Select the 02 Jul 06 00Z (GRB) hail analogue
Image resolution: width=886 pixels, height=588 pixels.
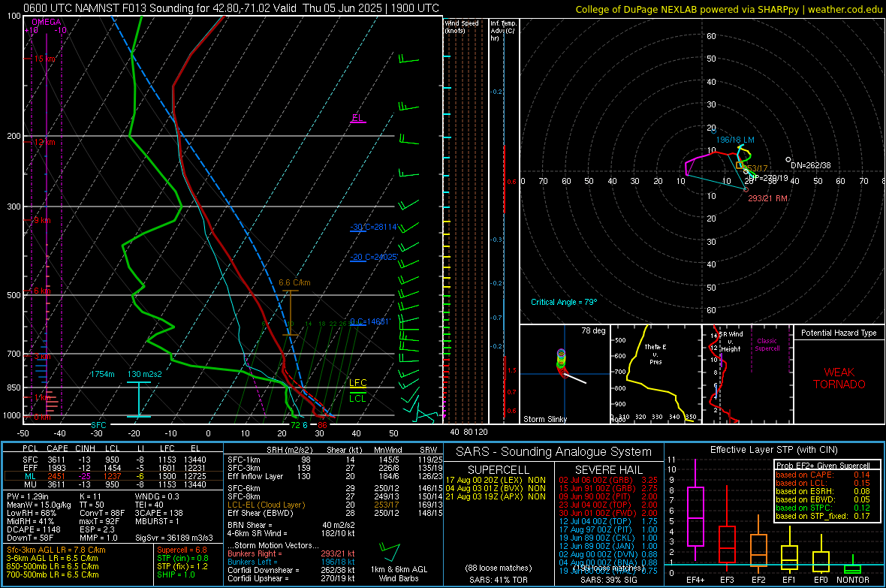point(608,480)
